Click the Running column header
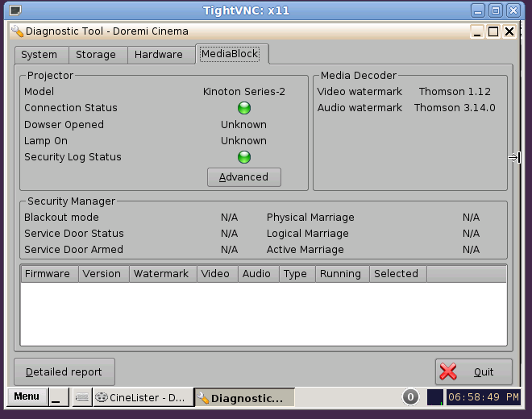532x419 pixels. pos(343,274)
